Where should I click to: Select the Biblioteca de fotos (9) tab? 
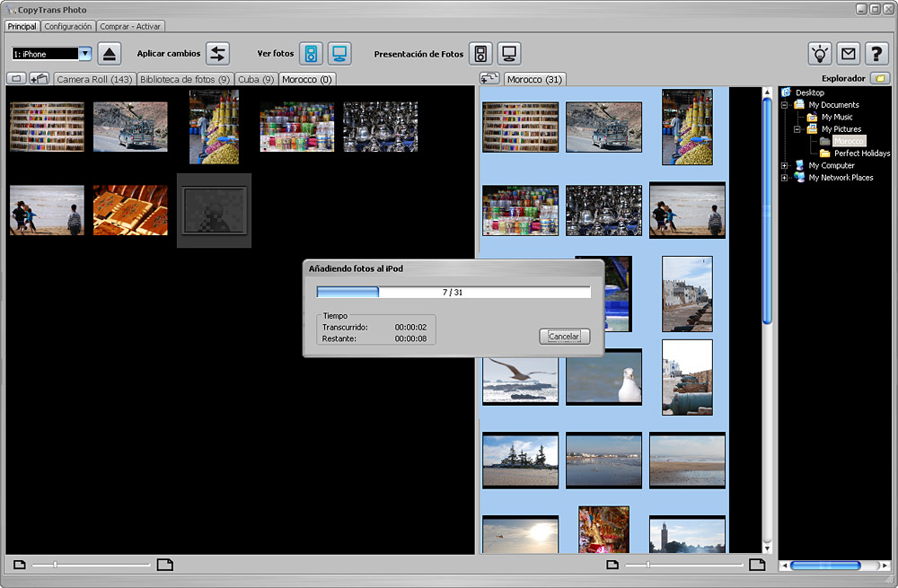click(184, 79)
